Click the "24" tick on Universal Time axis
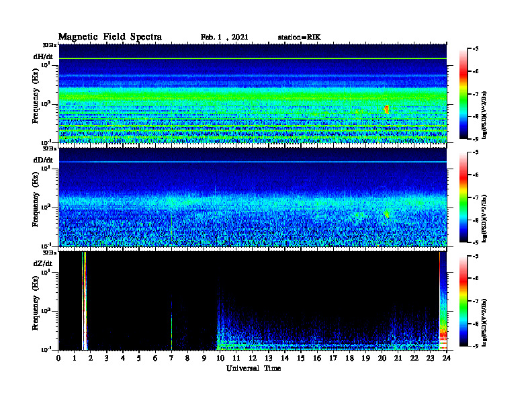Screen dimensions: 532x411 447,358
